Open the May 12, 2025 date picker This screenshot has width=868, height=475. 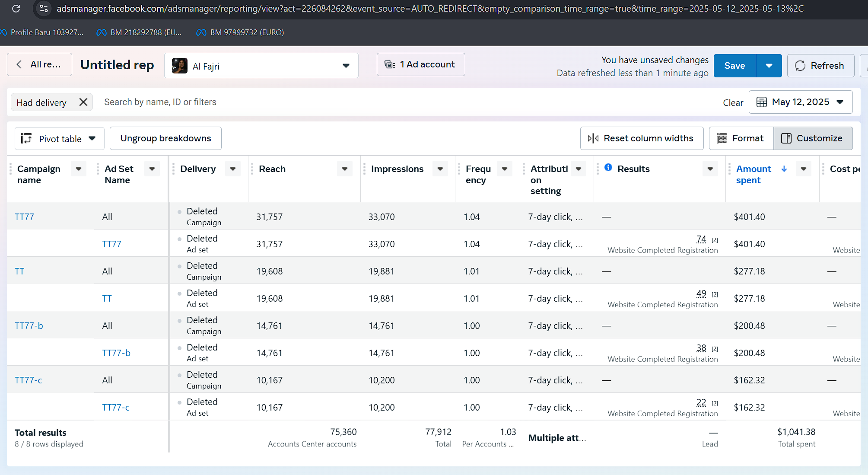pyautogui.click(x=800, y=102)
